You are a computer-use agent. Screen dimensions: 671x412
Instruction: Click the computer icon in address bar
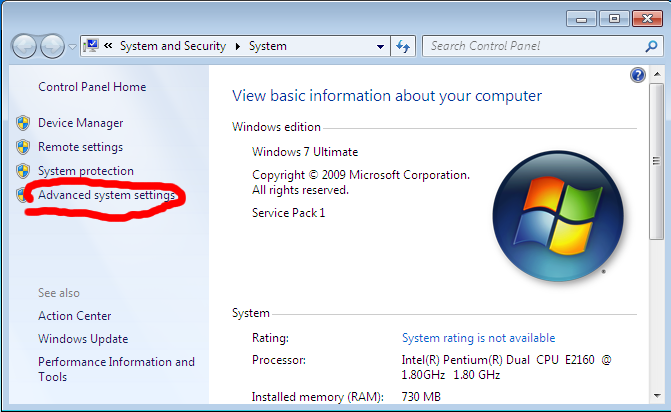click(91, 45)
